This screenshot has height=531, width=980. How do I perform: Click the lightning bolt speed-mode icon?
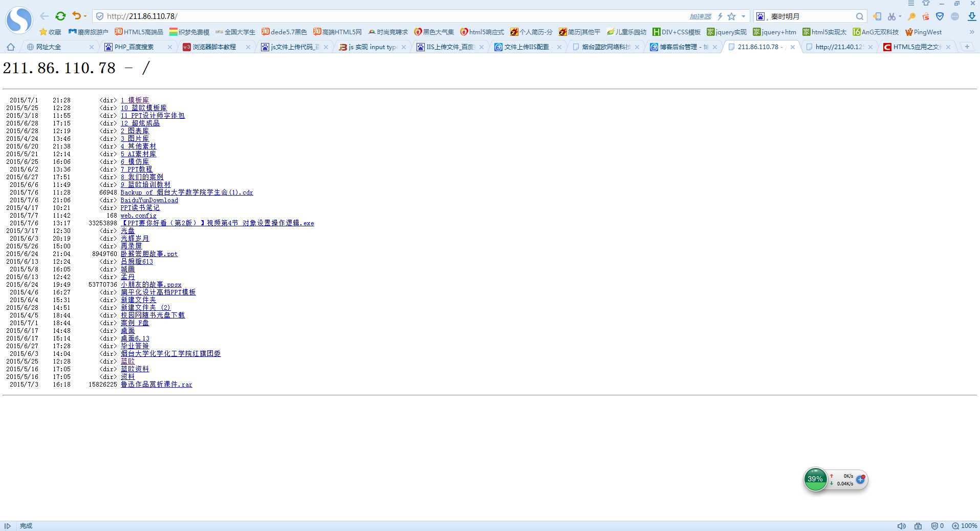click(720, 16)
